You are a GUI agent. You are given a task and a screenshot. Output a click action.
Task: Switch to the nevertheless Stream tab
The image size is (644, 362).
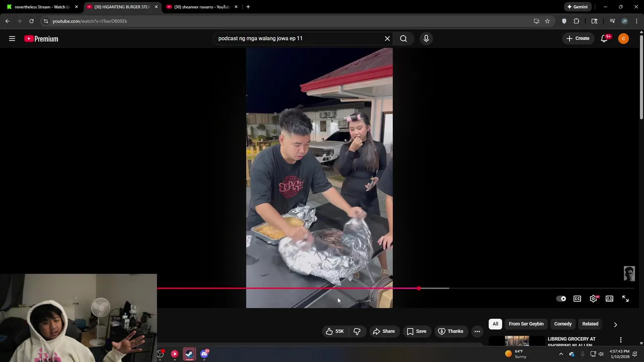tap(42, 7)
